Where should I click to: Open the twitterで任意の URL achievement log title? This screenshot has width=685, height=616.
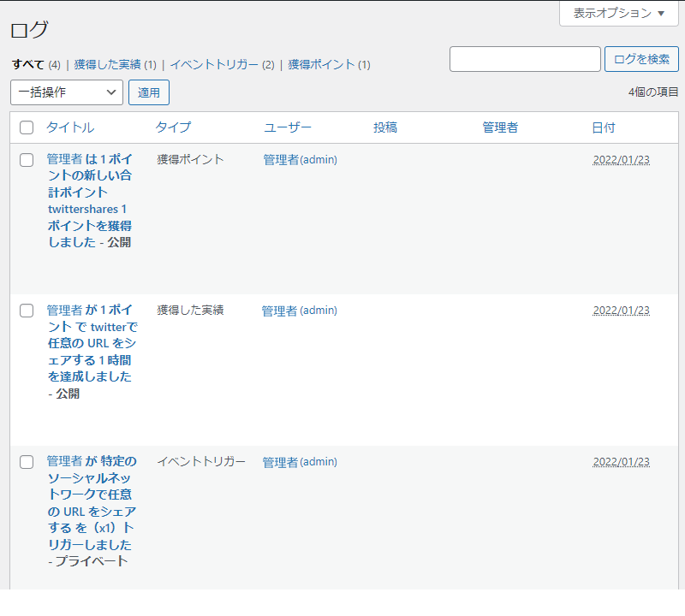[x=92, y=343]
